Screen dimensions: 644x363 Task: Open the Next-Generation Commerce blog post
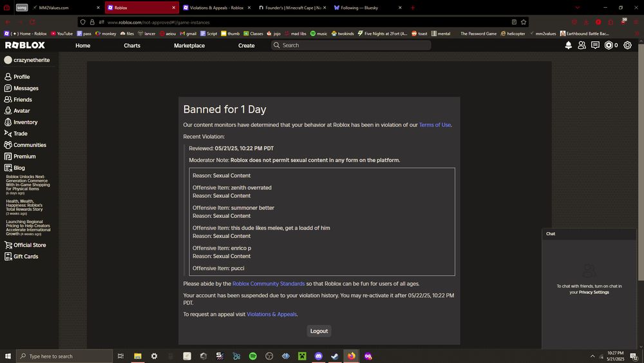[x=28, y=184]
